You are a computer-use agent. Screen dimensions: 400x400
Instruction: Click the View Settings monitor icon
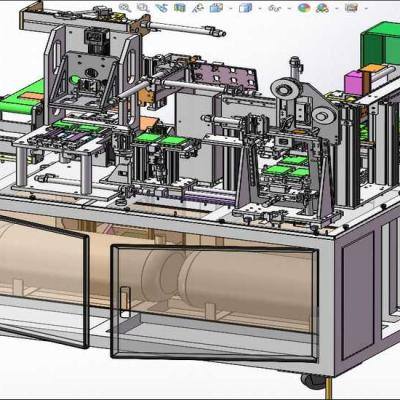tap(351, 8)
